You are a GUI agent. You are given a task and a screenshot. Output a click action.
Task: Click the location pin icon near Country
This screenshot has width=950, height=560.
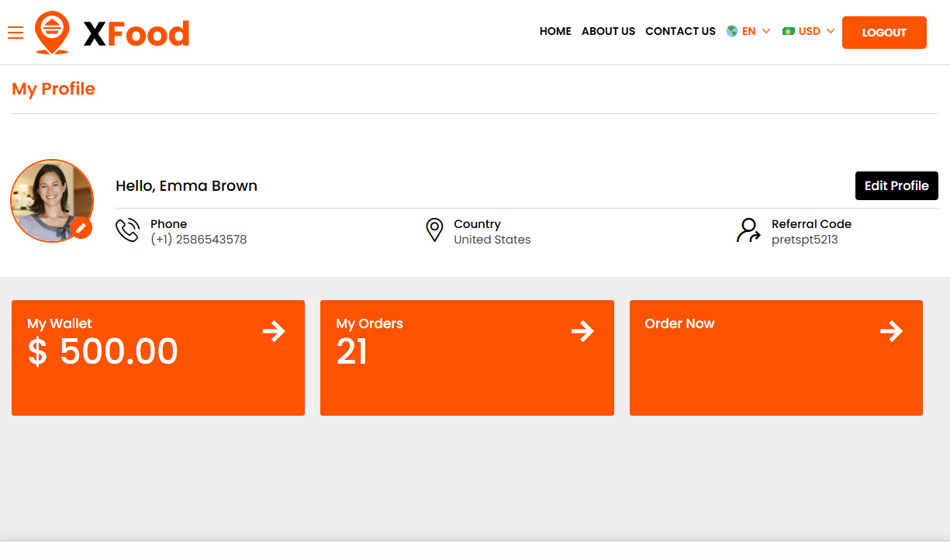[434, 230]
